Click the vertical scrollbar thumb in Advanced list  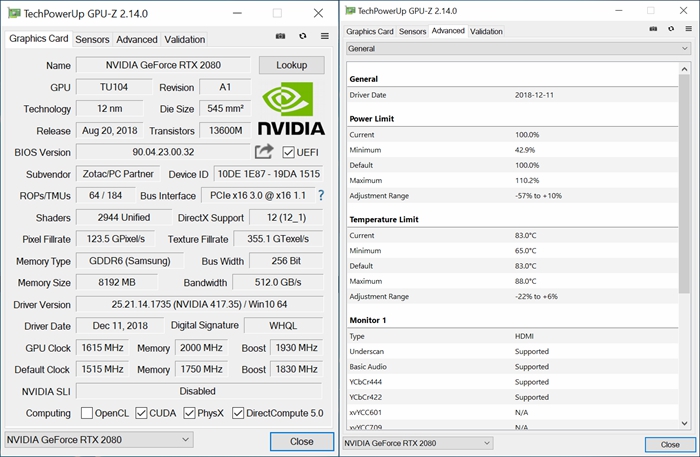click(x=684, y=183)
